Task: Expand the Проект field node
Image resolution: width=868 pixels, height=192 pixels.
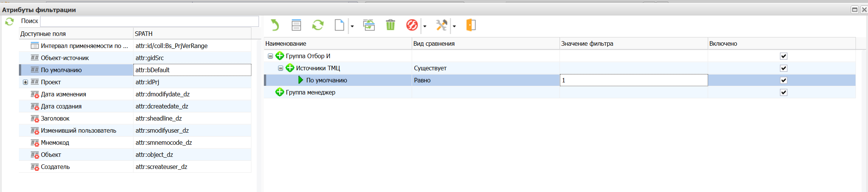Action: (25, 82)
